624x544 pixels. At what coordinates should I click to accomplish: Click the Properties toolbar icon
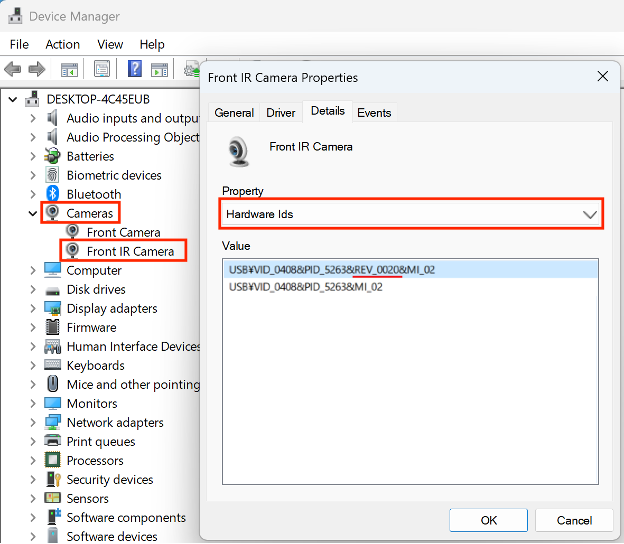tap(101, 69)
